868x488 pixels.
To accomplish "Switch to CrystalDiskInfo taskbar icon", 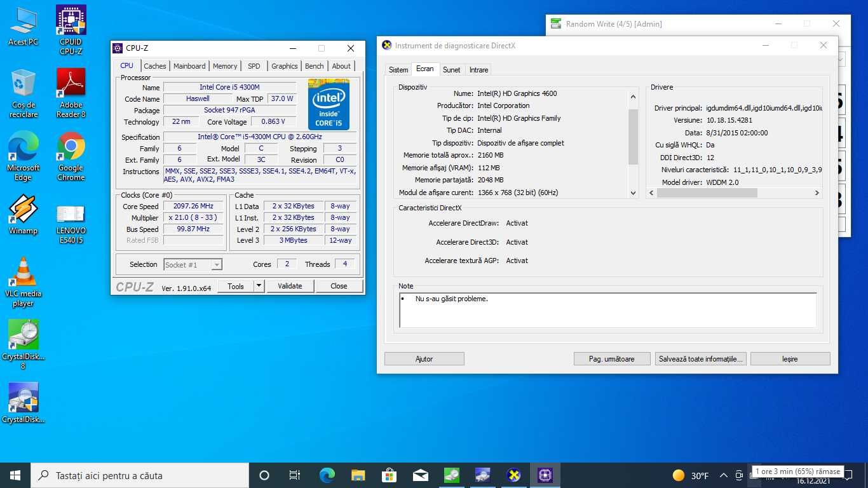I will [482, 475].
